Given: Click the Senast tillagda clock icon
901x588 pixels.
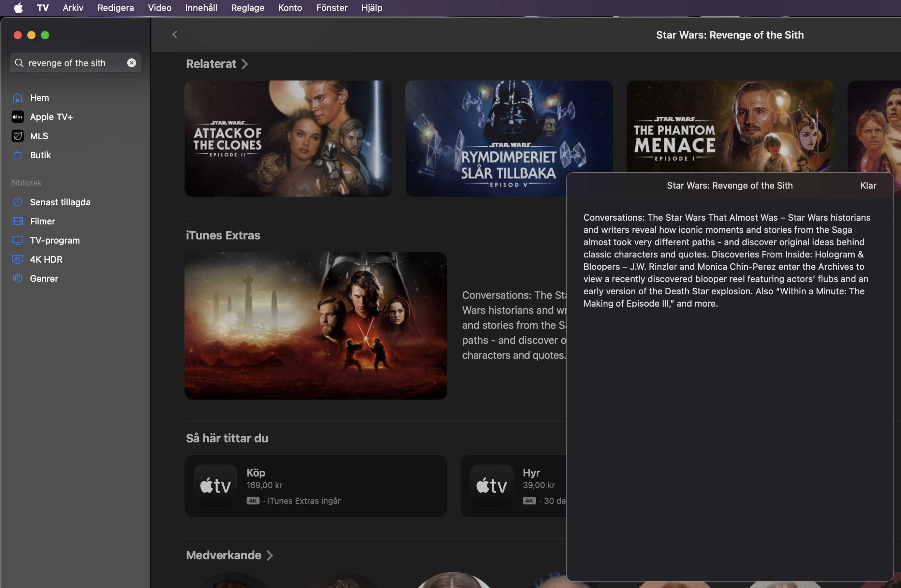Looking at the screenshot, I should [x=17, y=202].
